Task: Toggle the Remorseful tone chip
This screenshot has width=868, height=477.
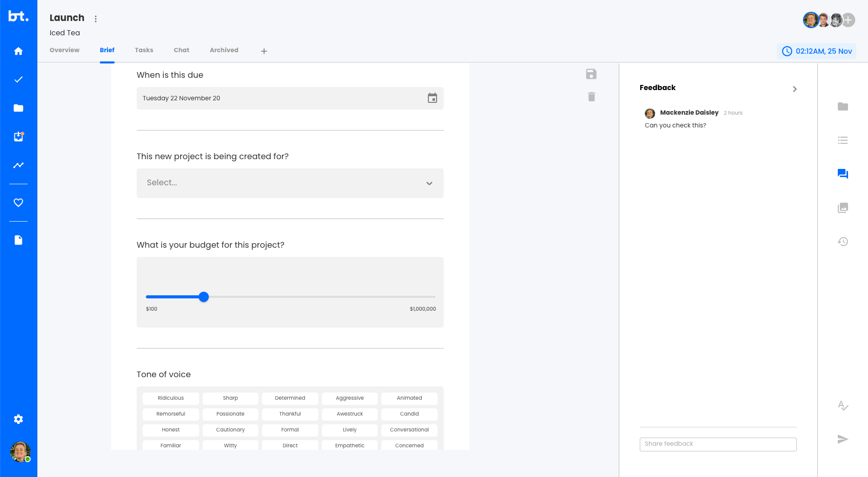Action: [171, 414]
